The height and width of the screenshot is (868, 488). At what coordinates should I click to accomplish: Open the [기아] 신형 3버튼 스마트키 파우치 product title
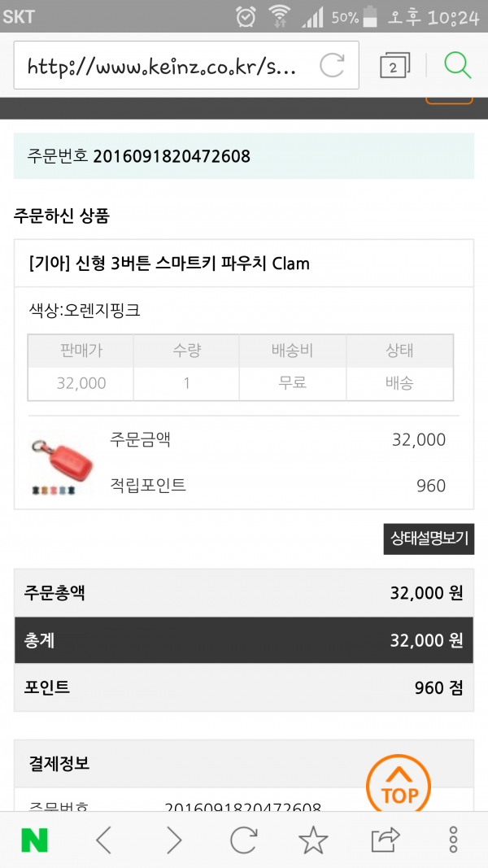168,264
